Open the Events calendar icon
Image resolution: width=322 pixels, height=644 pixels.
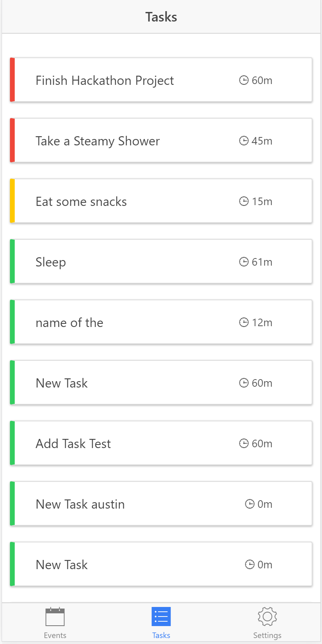[55, 617]
